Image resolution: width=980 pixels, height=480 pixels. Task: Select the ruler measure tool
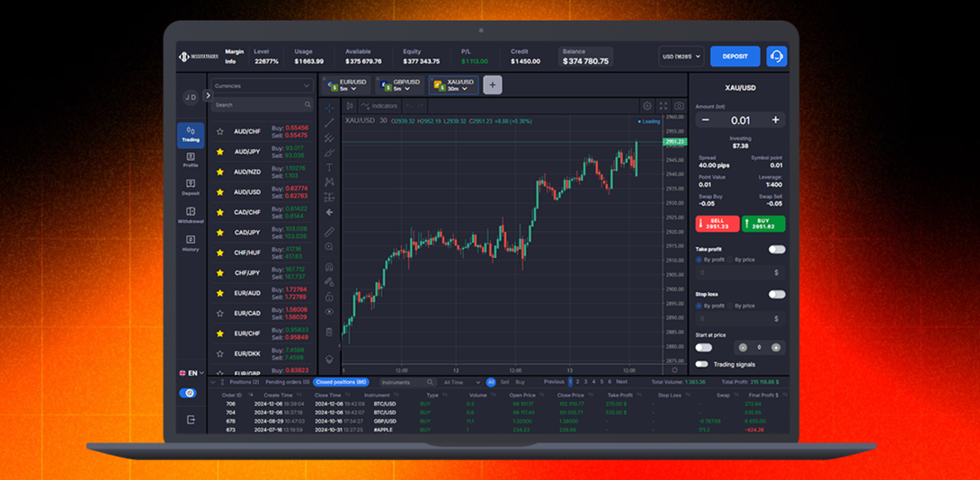[329, 232]
